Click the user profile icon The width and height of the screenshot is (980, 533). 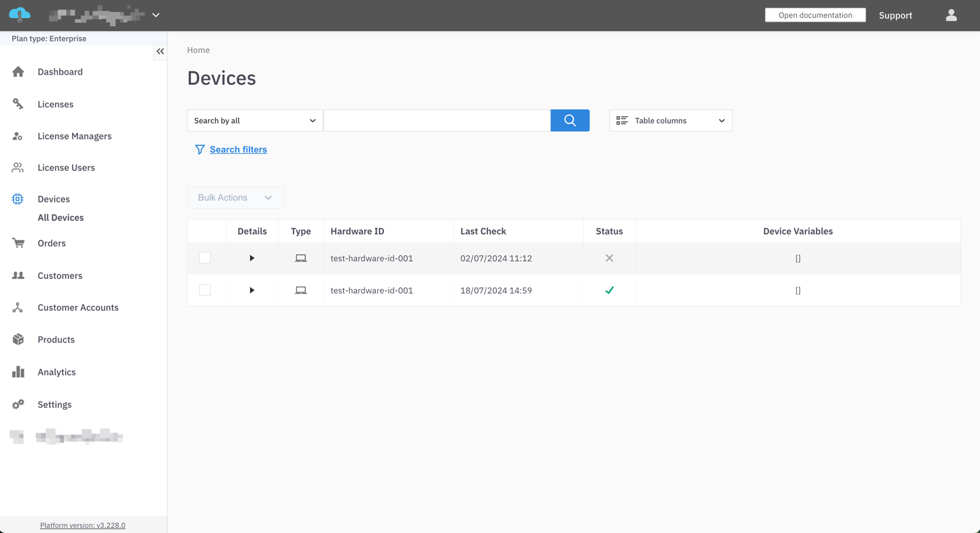point(951,15)
